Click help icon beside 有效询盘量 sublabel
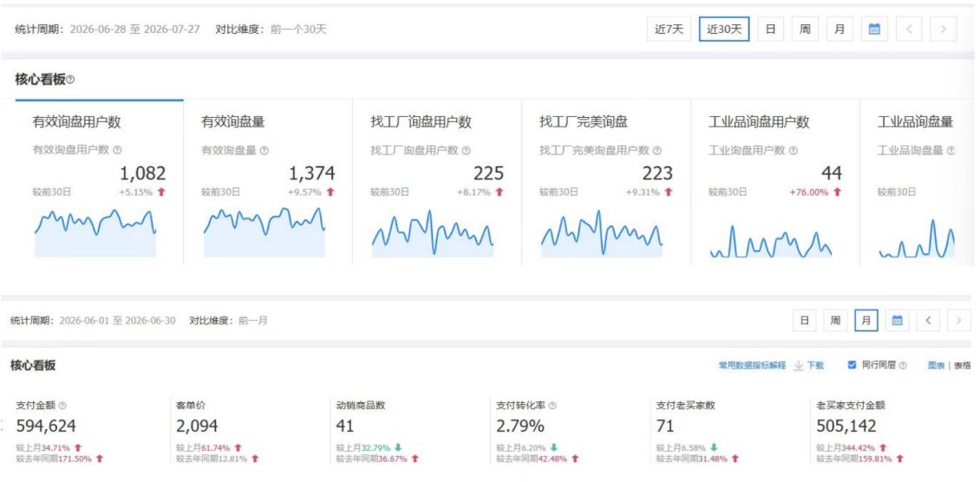Viewport: 980px width, 482px height. click(x=264, y=150)
